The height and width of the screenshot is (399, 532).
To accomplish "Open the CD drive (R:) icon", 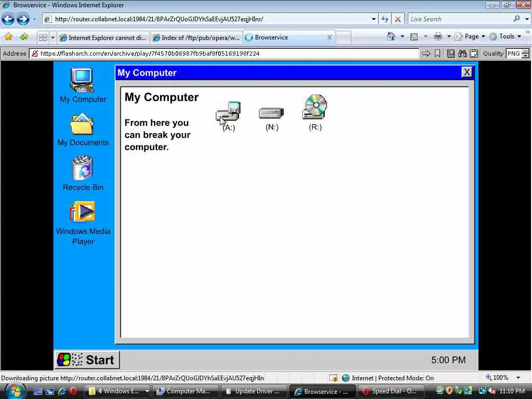I will 315,107.
